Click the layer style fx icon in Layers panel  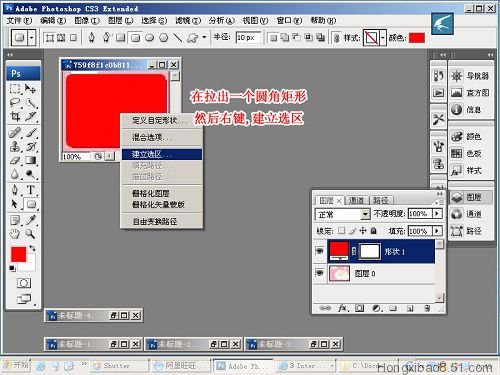coord(342,308)
